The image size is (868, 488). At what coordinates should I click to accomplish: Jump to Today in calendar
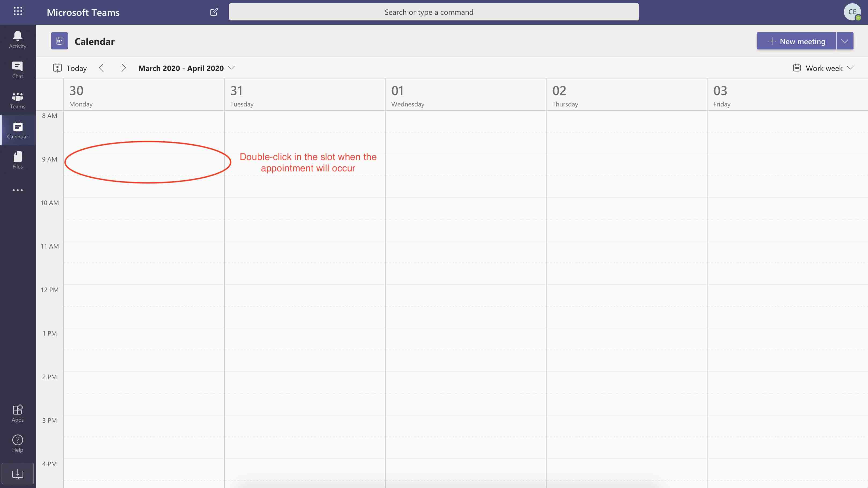tap(70, 68)
